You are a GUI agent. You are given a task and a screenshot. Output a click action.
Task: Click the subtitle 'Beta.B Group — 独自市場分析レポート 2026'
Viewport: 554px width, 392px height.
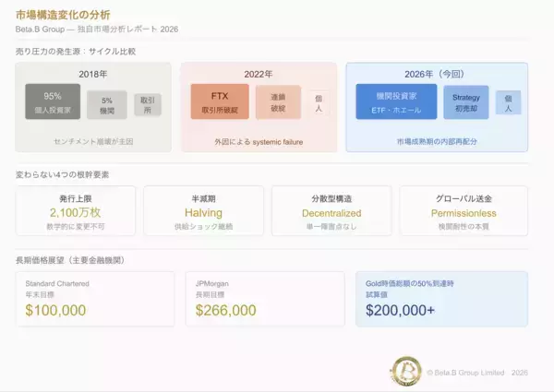pos(97,30)
